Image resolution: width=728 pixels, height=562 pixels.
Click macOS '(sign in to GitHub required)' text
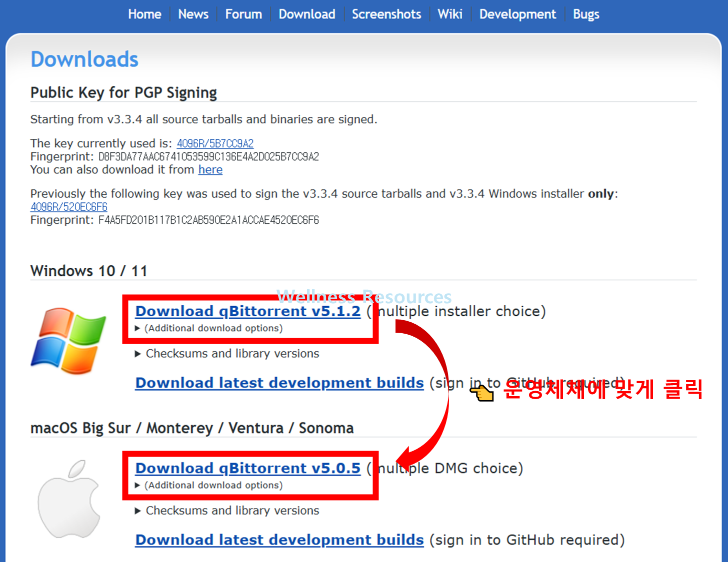coord(527,540)
